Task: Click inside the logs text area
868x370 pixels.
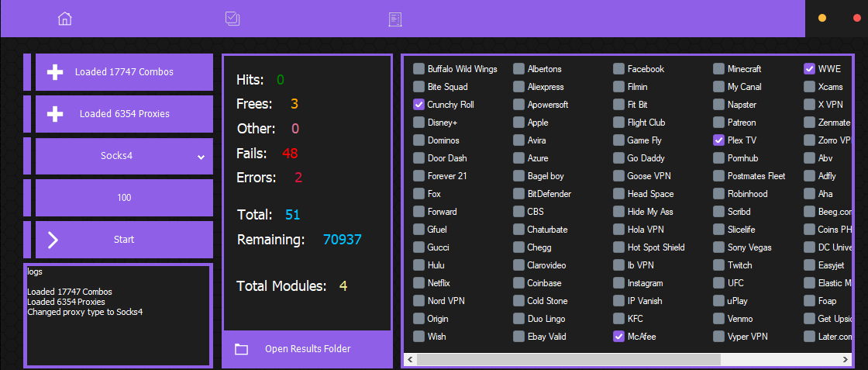Action: (119, 316)
